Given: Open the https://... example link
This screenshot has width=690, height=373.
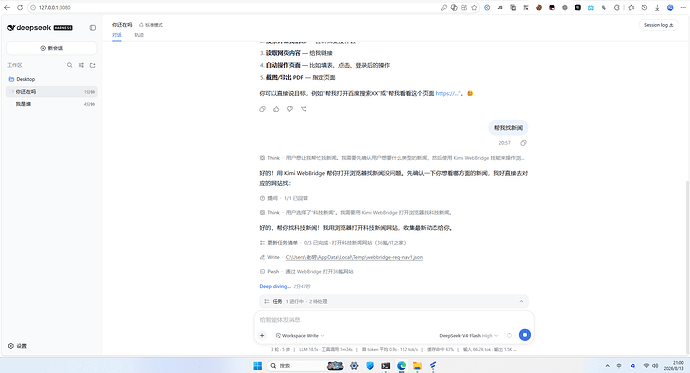Looking at the screenshot, I should [448, 93].
